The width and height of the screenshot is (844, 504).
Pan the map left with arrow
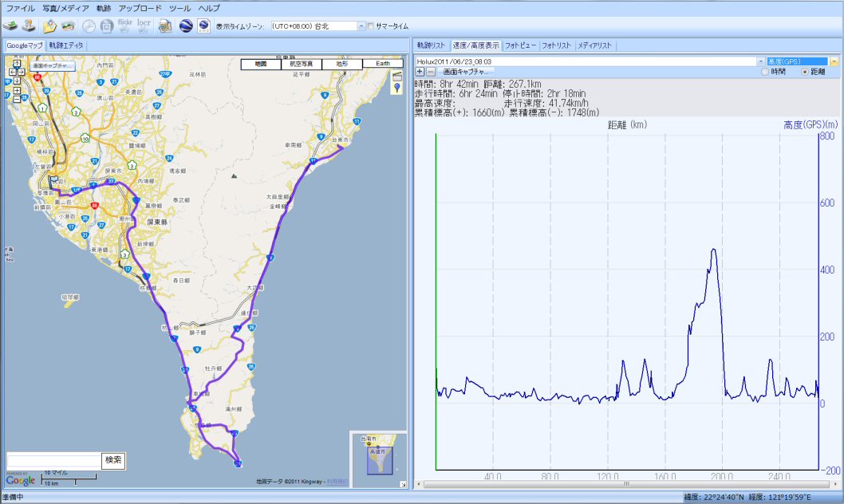(x=12, y=72)
